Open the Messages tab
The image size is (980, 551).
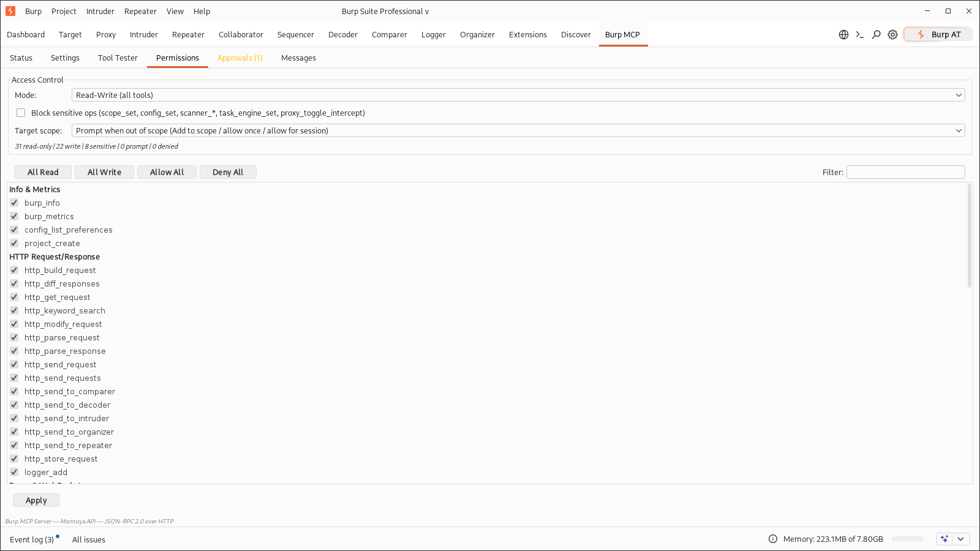298,58
